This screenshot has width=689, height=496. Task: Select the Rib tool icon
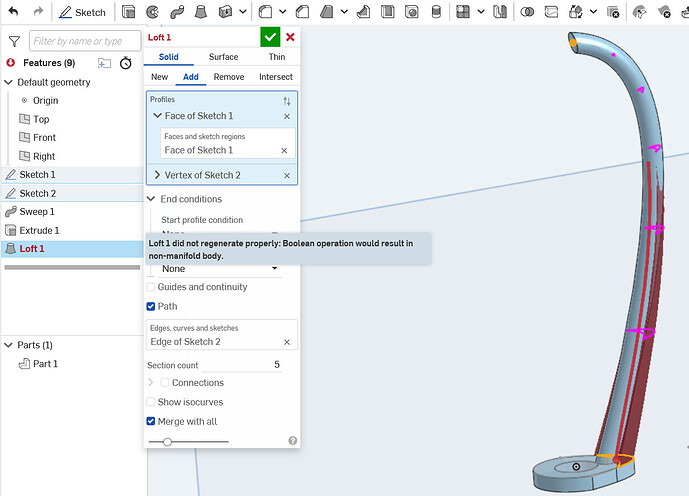pyautogui.click(x=363, y=12)
